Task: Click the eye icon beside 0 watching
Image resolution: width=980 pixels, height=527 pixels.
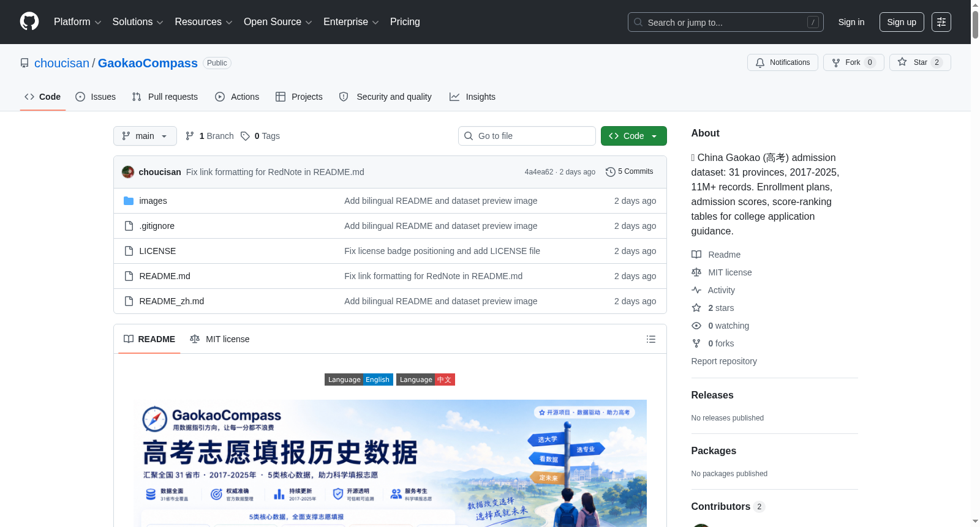Action: 696,326
